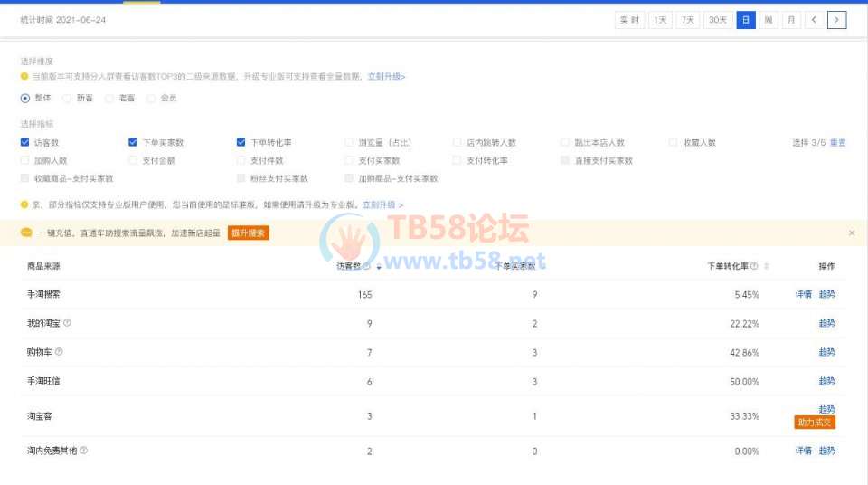Click help icon next to 淘内免费其他
Screen dimensions: 868x485
84,451
